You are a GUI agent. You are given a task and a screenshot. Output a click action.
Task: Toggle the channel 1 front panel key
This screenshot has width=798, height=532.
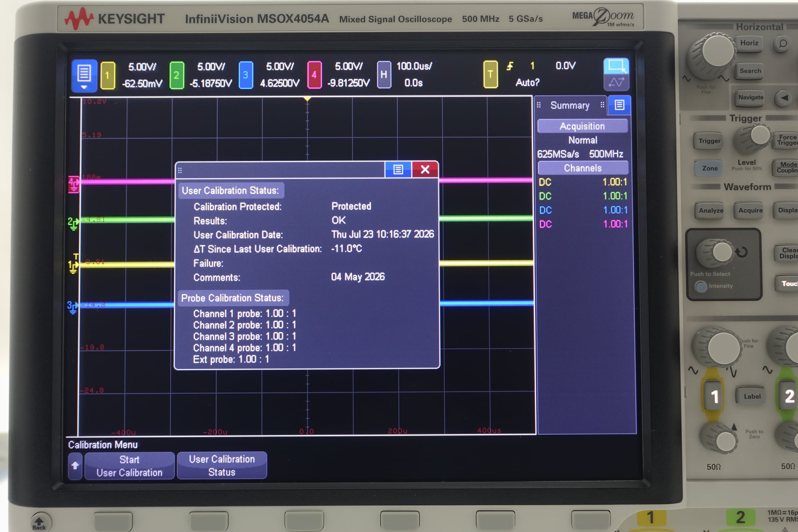point(713,396)
